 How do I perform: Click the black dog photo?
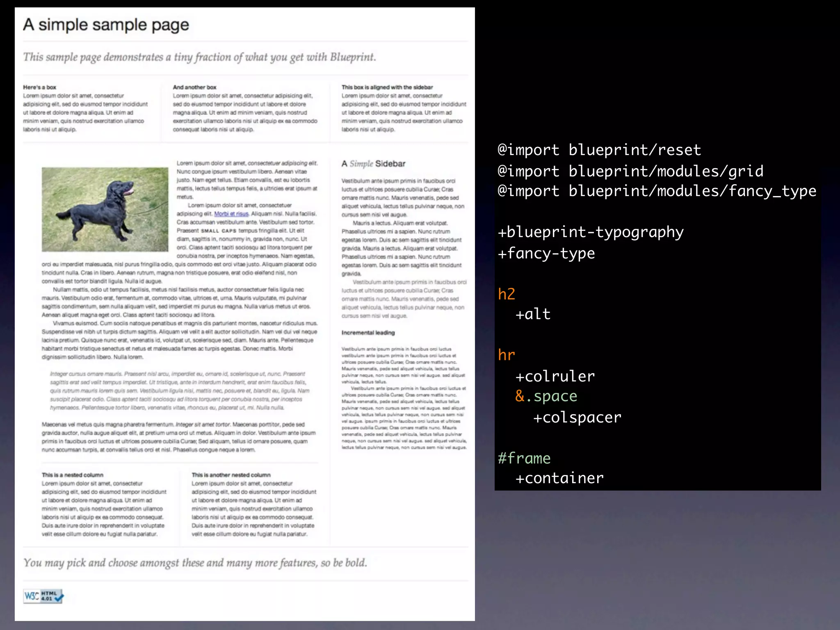(x=105, y=209)
